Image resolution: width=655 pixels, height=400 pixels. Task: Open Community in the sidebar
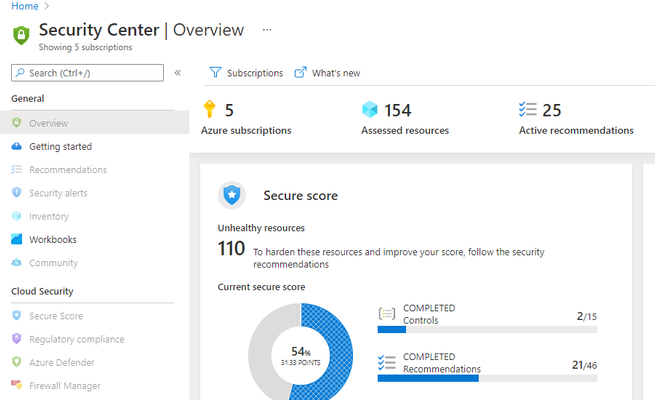click(x=53, y=263)
